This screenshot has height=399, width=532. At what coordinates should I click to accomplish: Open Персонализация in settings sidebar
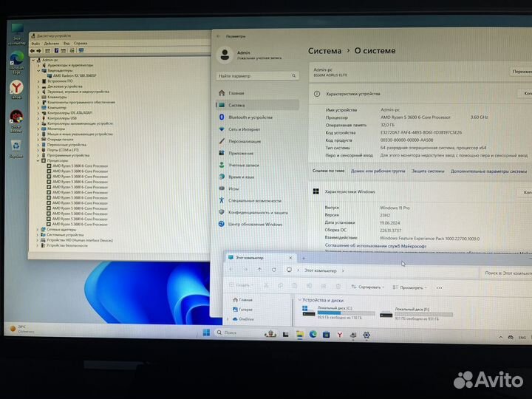coord(245,141)
